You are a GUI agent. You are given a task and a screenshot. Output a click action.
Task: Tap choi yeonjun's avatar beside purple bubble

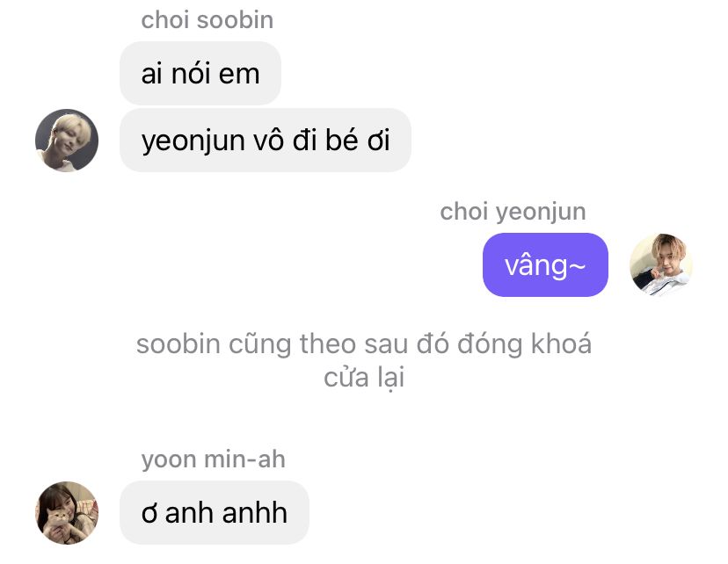point(660,264)
